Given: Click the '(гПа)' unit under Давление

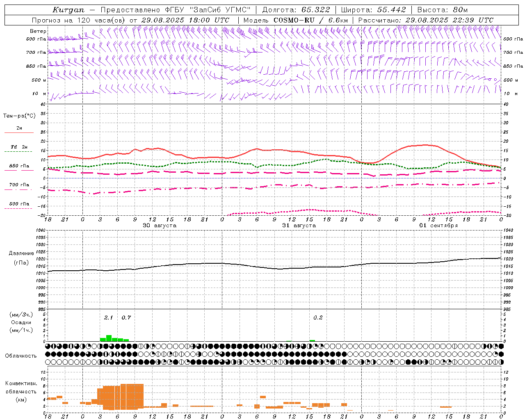Looking at the screenshot, I should (x=21, y=262).
